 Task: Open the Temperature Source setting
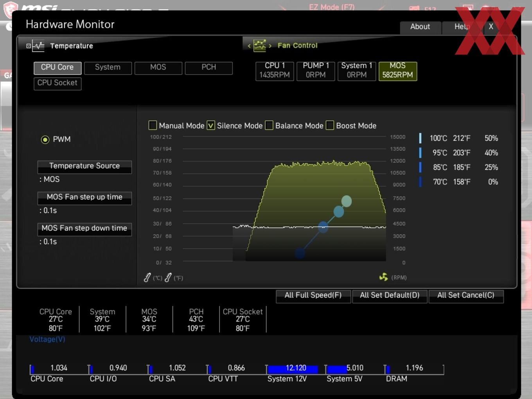84,166
